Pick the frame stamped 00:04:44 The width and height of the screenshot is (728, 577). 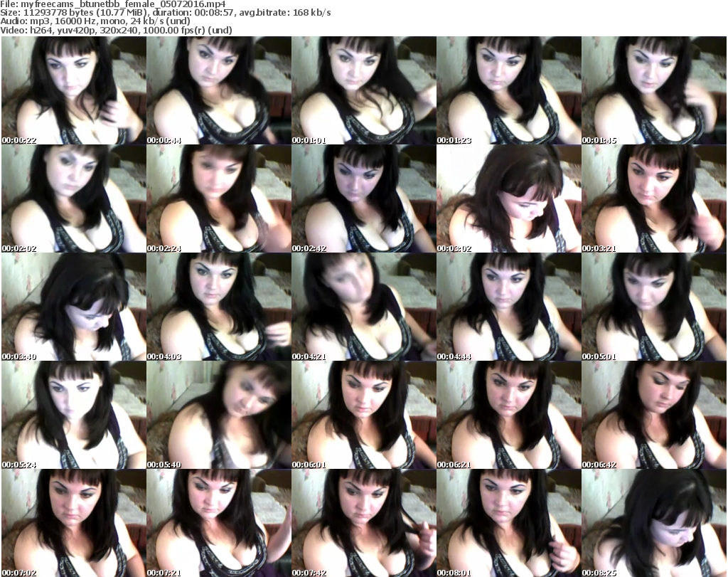[509, 307]
